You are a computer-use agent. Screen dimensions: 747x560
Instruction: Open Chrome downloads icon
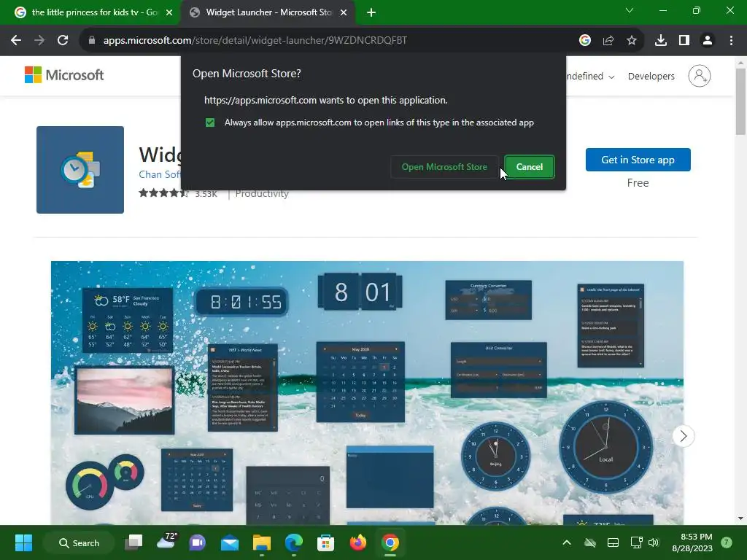pyautogui.click(x=661, y=41)
